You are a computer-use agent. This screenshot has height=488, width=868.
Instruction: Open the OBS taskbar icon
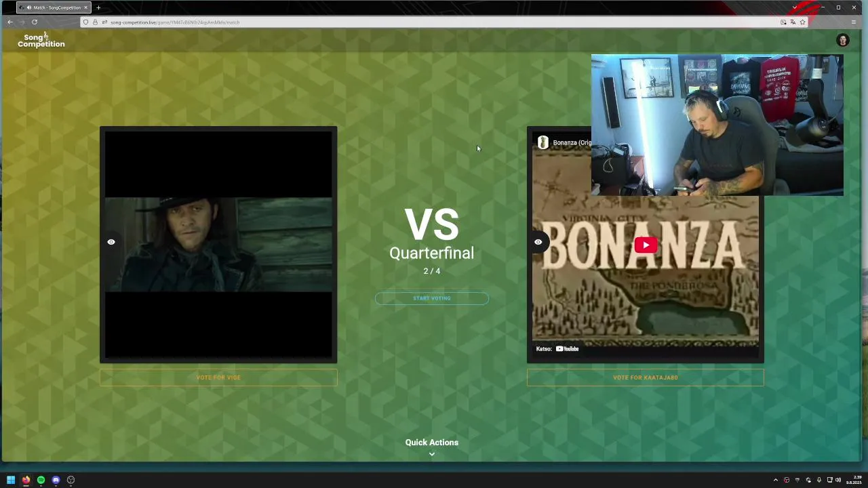tap(71, 480)
